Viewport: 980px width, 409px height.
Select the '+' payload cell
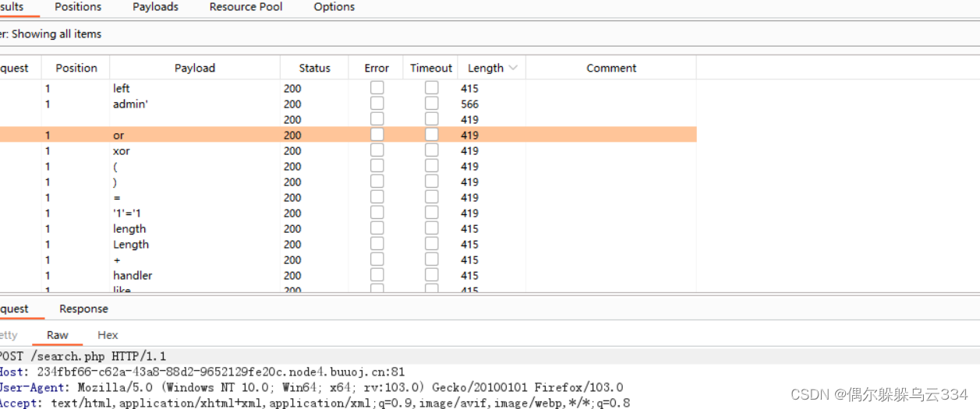195,259
